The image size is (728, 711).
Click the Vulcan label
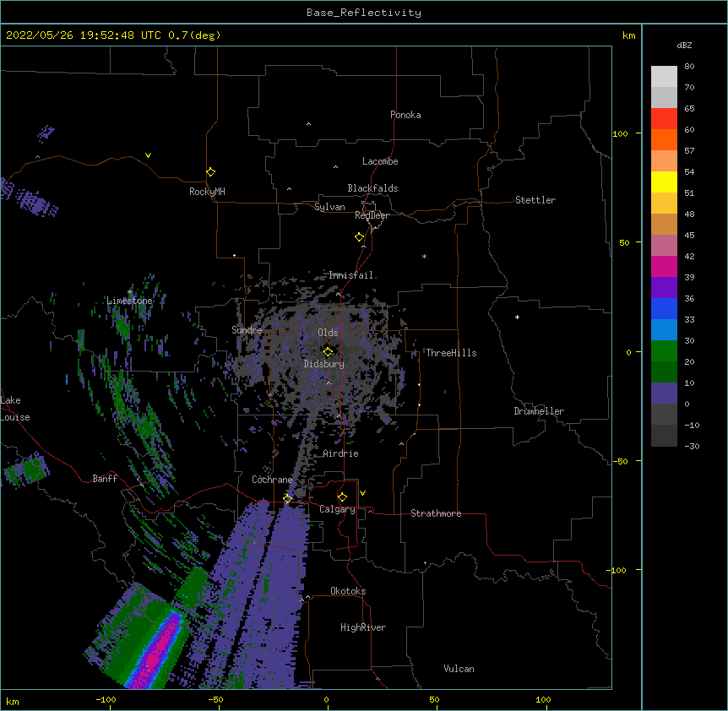click(459, 669)
